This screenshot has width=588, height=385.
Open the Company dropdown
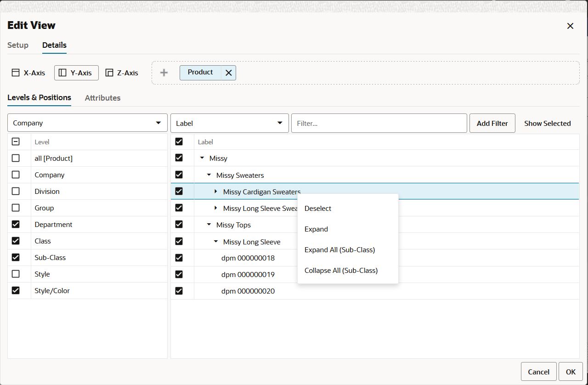click(87, 123)
